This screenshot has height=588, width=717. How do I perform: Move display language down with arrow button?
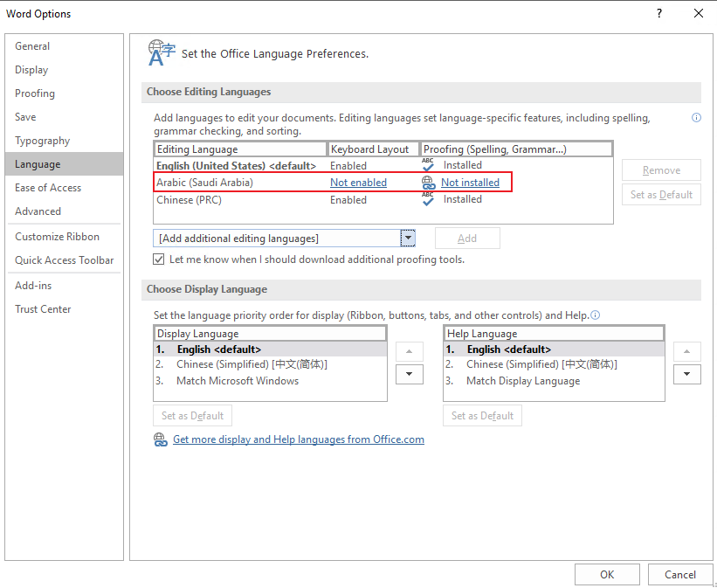410,374
